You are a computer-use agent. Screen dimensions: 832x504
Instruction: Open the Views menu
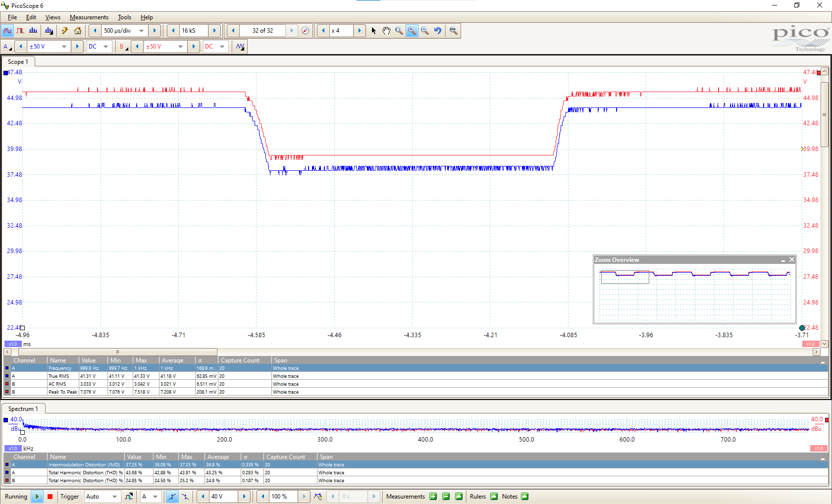click(53, 17)
